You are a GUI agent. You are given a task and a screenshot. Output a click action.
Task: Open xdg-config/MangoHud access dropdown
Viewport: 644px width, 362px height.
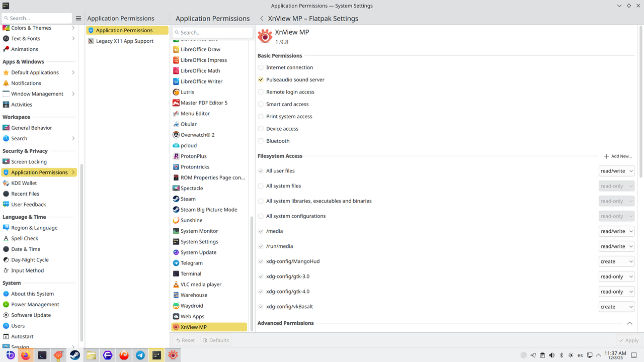click(x=616, y=261)
